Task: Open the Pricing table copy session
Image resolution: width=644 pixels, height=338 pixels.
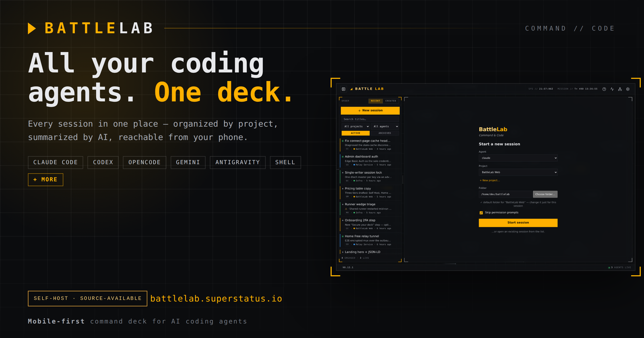Action: tap(370, 192)
